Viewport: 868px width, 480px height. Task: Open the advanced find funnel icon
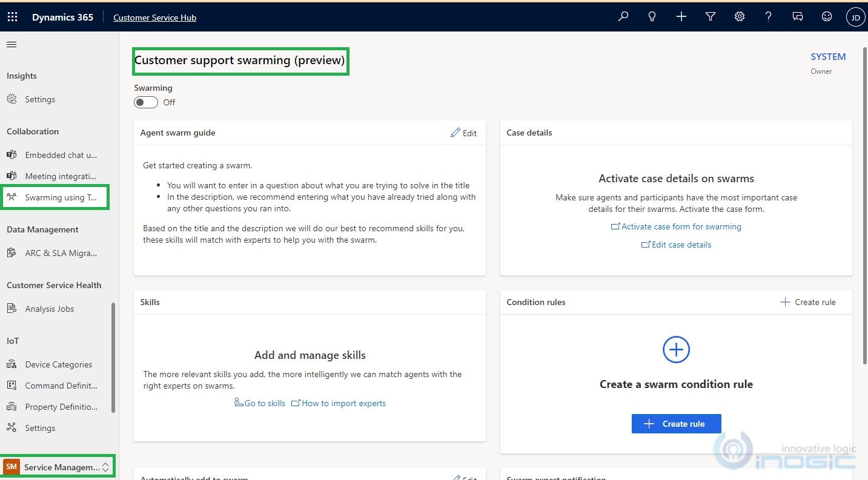(x=711, y=17)
